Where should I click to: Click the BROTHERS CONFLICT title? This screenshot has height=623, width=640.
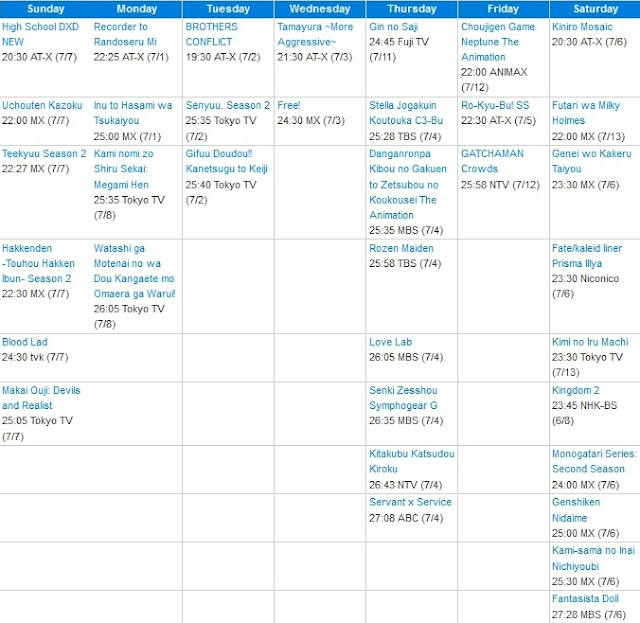click(x=211, y=34)
